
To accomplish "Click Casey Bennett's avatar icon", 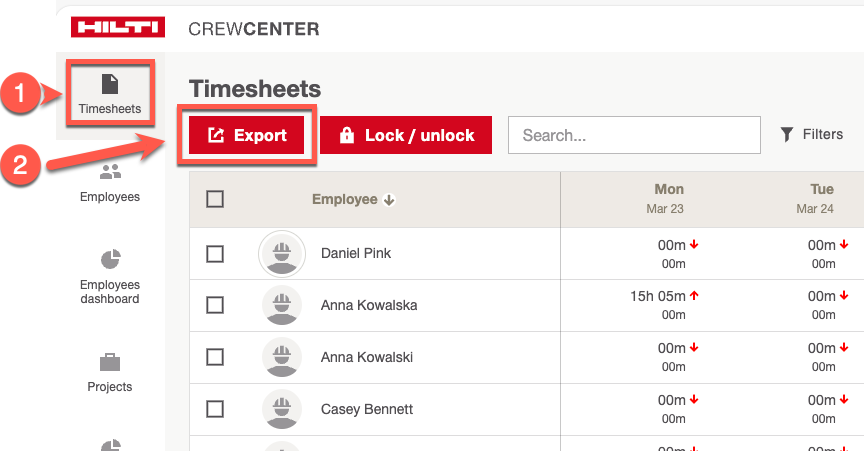I will coord(282,410).
